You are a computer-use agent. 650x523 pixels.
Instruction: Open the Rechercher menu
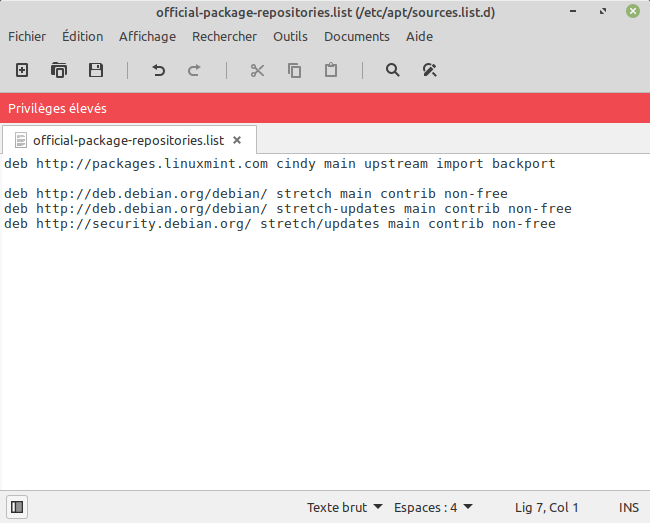click(x=224, y=36)
